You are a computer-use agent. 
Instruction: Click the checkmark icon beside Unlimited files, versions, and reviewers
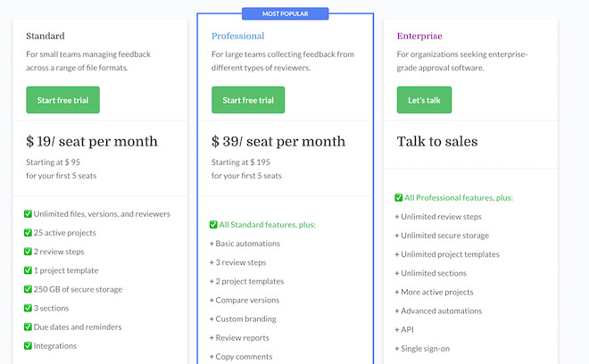click(28, 214)
